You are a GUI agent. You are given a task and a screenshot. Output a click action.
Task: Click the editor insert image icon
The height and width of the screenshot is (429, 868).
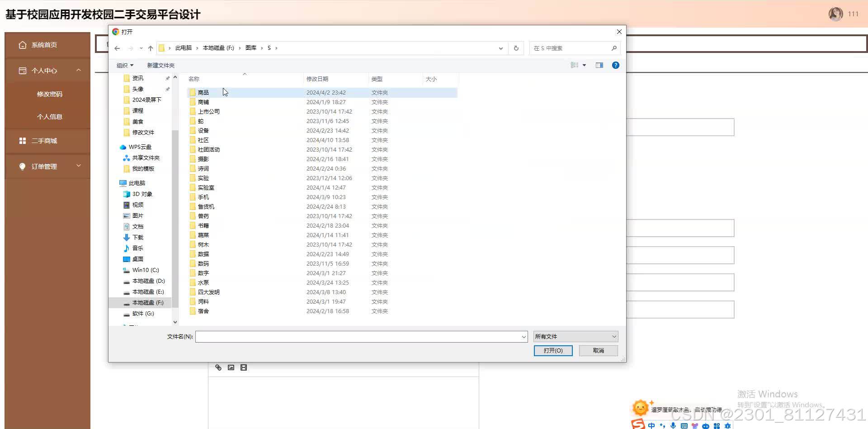pyautogui.click(x=231, y=367)
